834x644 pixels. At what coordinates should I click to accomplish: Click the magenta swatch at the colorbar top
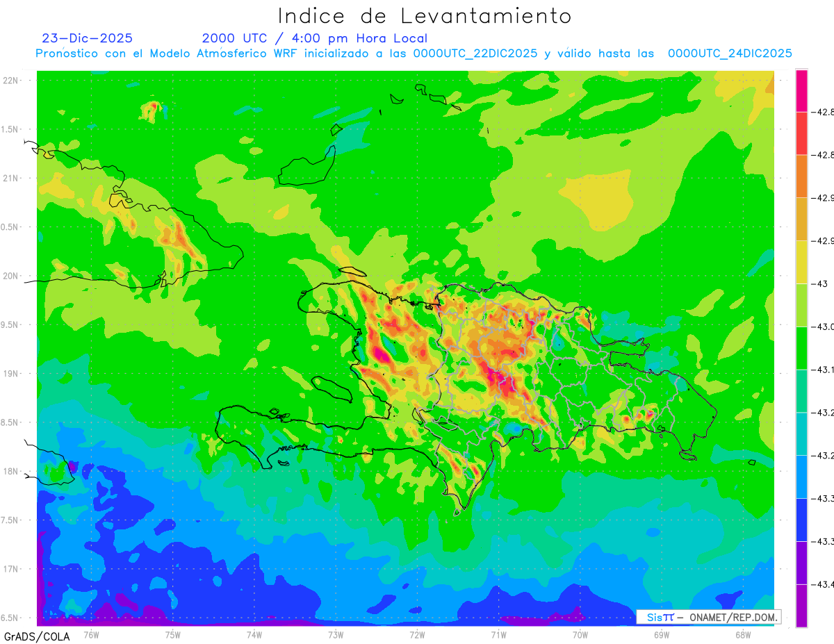tap(801, 90)
